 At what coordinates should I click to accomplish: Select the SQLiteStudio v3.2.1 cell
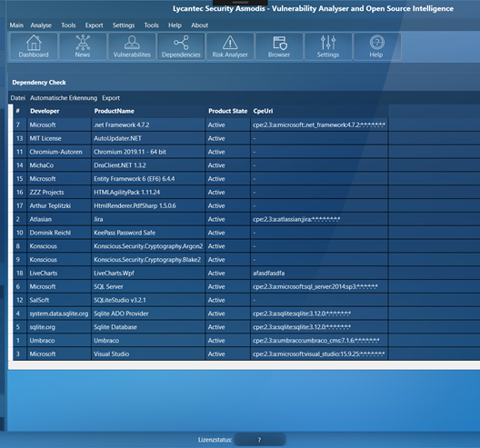click(148, 300)
